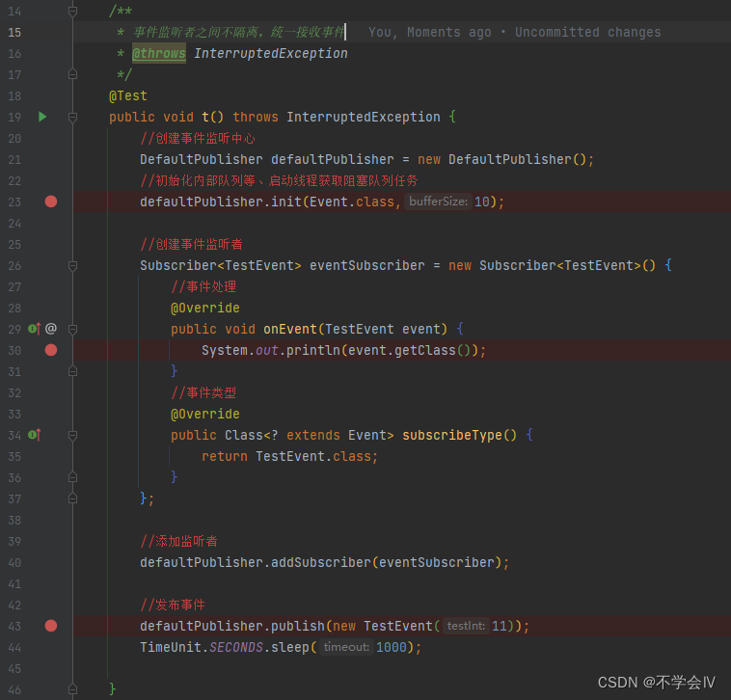This screenshot has width=731, height=700.
Task: Toggle breakpoint on line 23
Action: coord(51,202)
